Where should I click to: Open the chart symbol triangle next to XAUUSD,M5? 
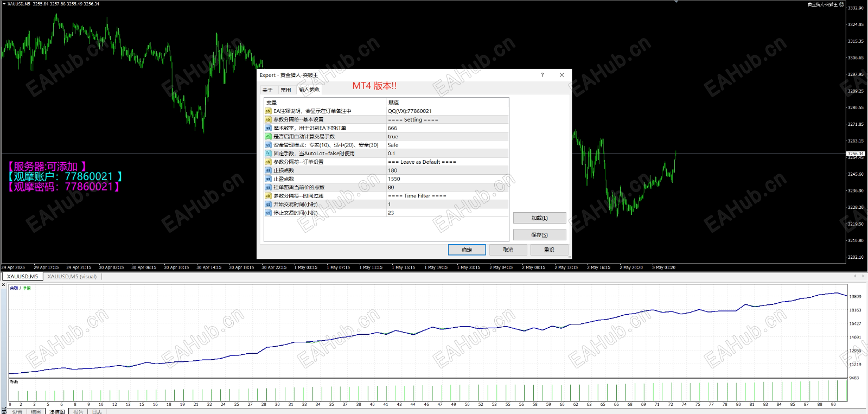coord(4,4)
